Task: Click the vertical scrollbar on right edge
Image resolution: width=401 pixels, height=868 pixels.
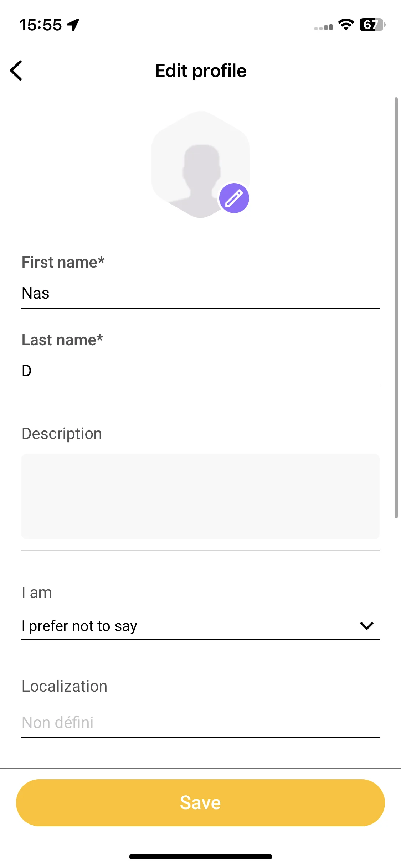Action: click(396, 308)
